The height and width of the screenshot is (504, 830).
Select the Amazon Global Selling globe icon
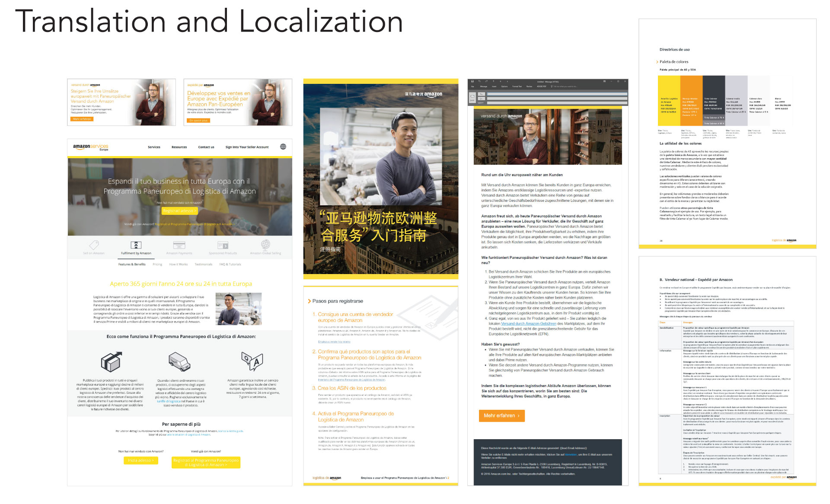click(x=265, y=244)
